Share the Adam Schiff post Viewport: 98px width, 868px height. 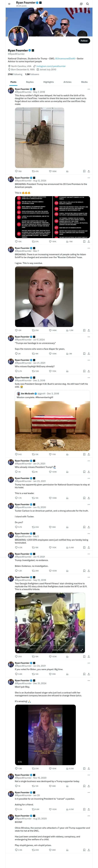pos(89,330)
